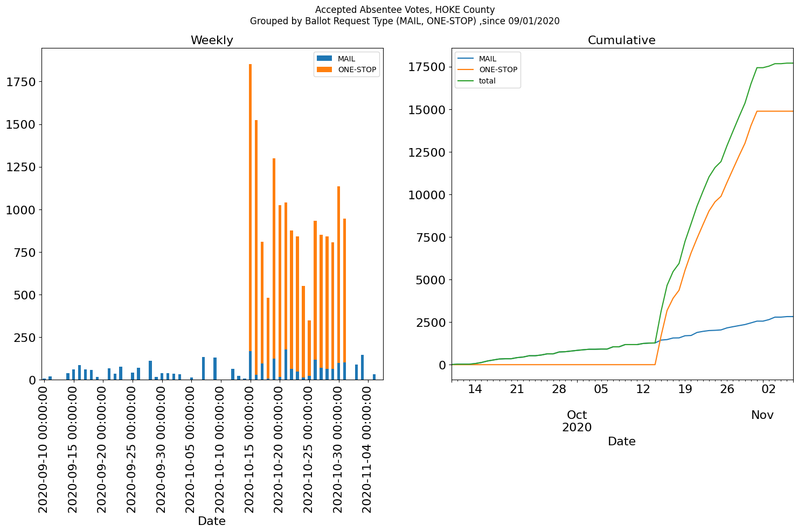Screen dimensions: 798x532
Task: Click the 2020-10-20 date label on Weekly x-axis
Action: click(279, 449)
